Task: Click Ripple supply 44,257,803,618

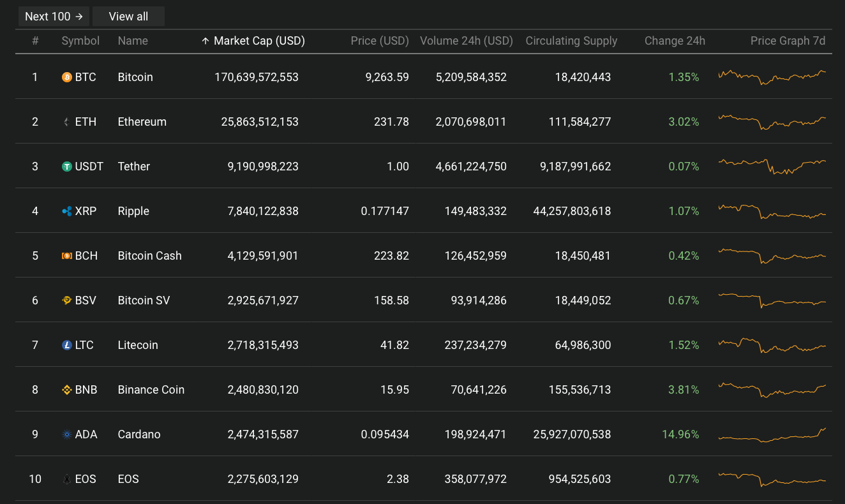Action: [x=572, y=211]
